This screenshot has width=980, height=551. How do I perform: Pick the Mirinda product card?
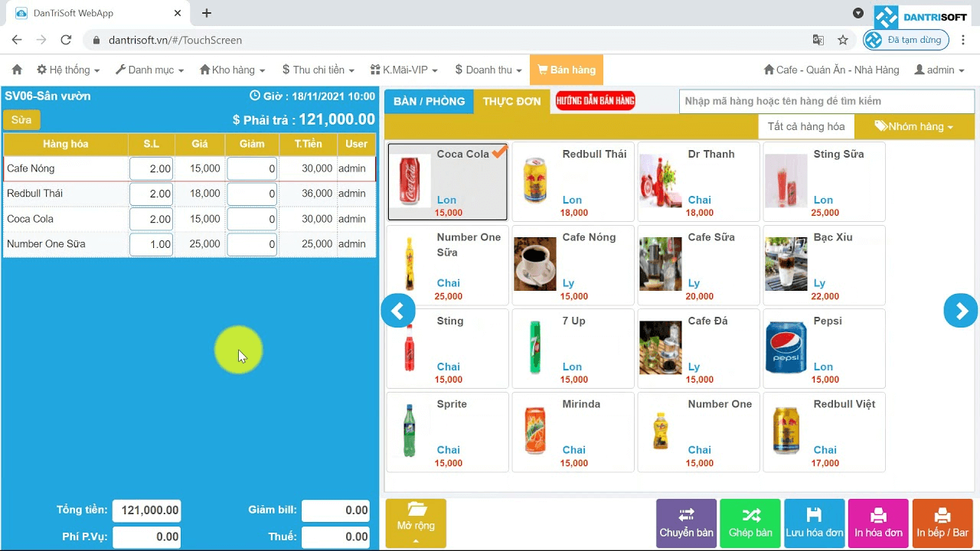[x=573, y=432]
